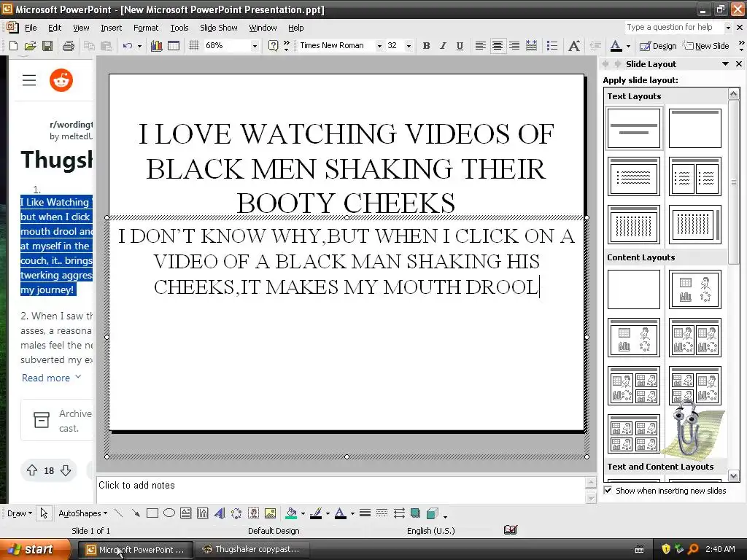Click the Line Color brush swatch
Viewport: 747px width, 560px height.
315,513
